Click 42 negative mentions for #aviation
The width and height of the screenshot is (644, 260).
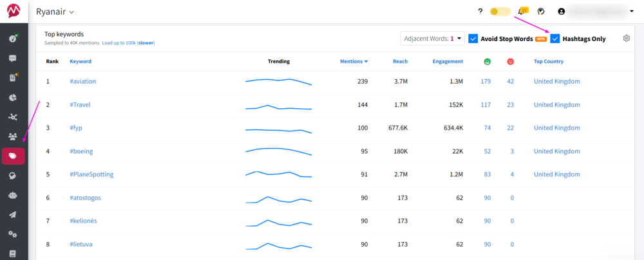[x=511, y=81]
